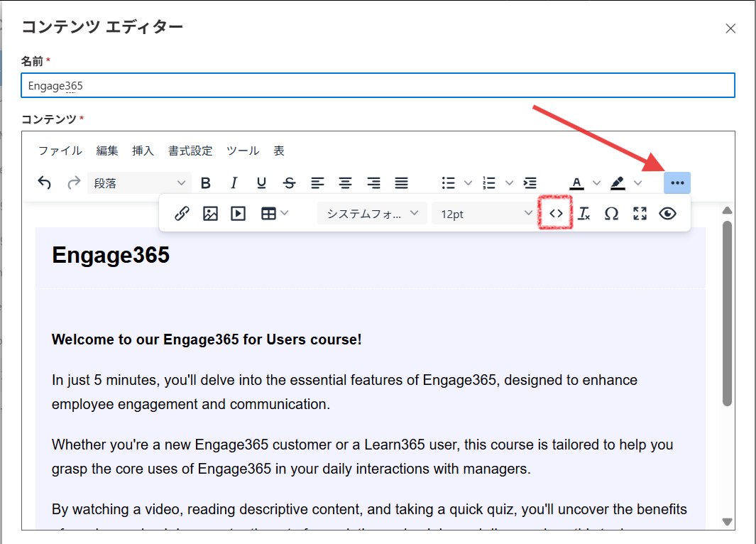Screen dimensions: 756x544
Task: Enter fullscreen editing mode
Action: (640, 213)
